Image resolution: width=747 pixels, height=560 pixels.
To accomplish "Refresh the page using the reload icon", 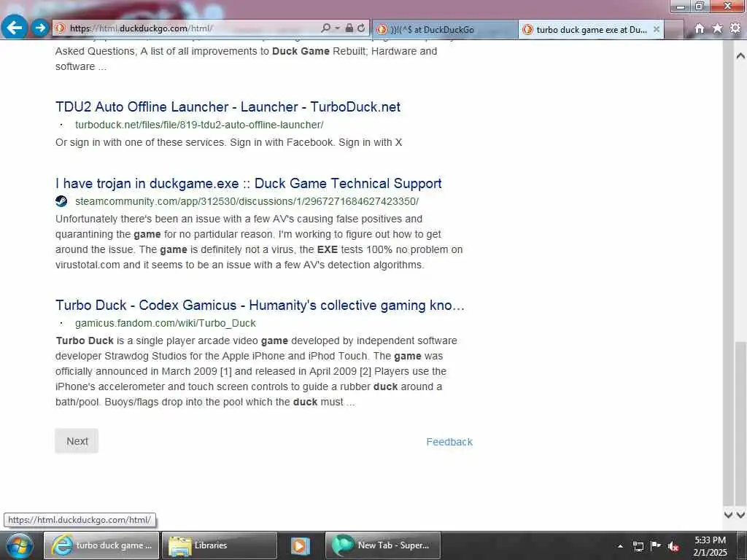I will pyautogui.click(x=361, y=28).
